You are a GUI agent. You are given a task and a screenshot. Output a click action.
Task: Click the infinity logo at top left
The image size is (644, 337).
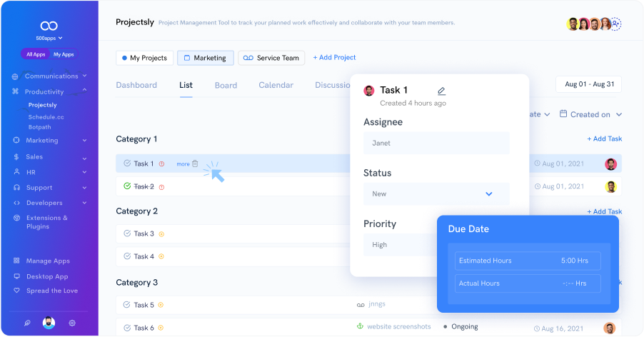[x=49, y=24]
